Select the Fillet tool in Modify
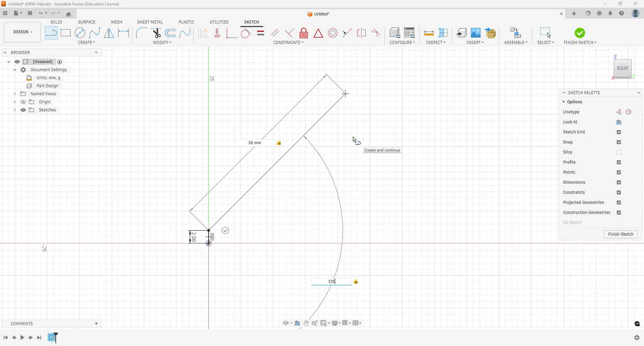The image size is (644, 346). 142,33
